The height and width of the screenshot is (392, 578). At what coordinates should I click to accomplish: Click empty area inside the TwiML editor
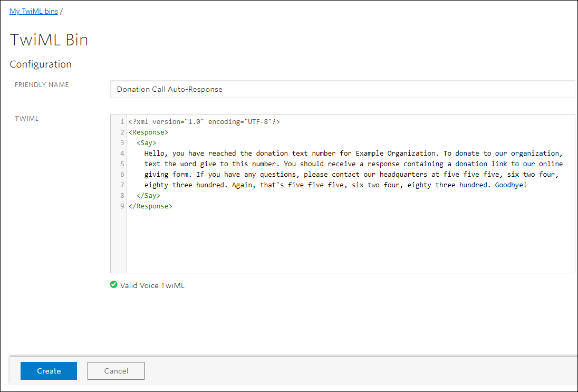pyautogui.click(x=348, y=243)
